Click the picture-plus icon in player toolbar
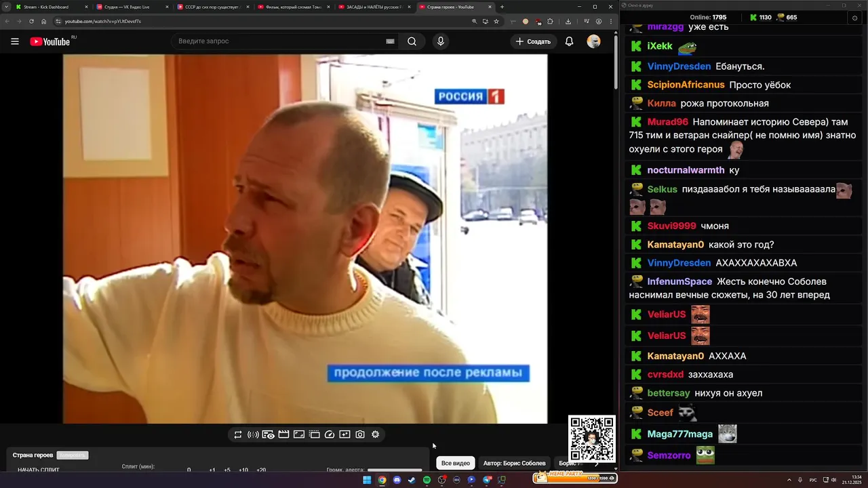Image resolution: width=868 pixels, height=488 pixels. [x=344, y=434]
